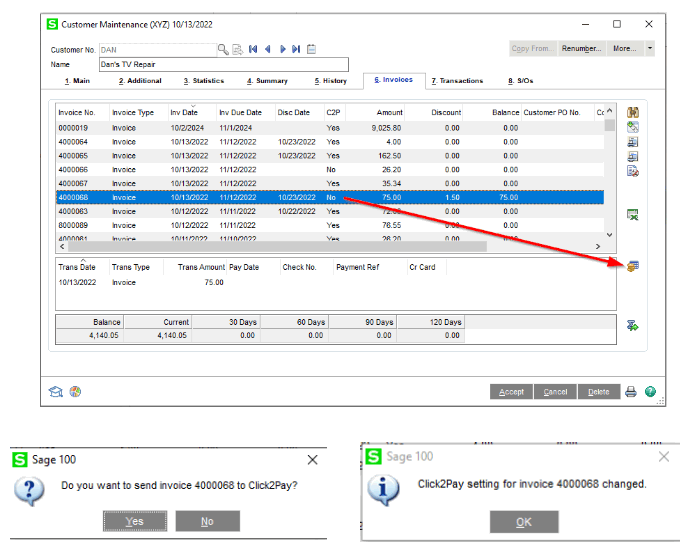Viewport: 687px width, 550px height.
Task: Select invoice 4000065 row
Action: 330,156
